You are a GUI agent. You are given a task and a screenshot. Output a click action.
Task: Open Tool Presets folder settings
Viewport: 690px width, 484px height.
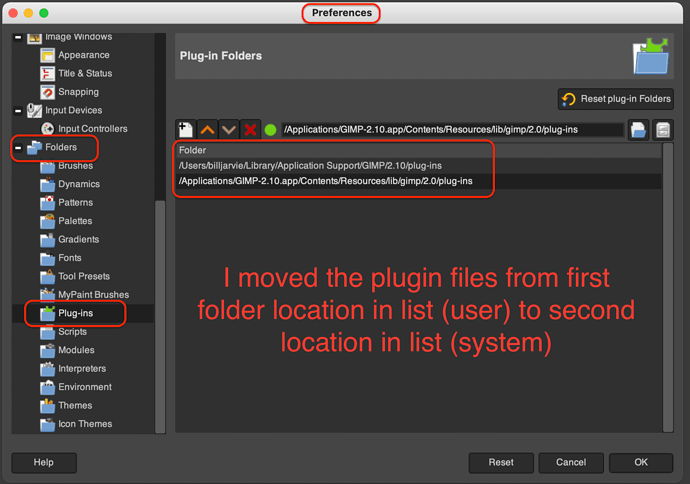[x=84, y=277]
